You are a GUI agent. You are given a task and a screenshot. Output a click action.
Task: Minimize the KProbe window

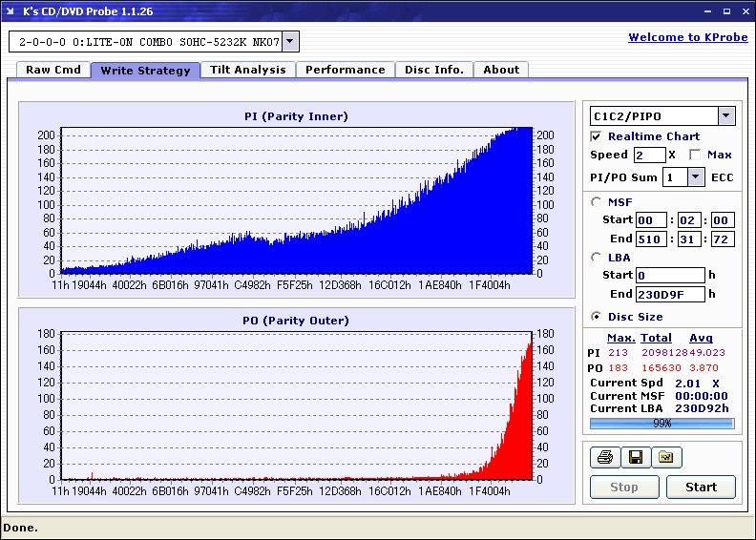707,11
